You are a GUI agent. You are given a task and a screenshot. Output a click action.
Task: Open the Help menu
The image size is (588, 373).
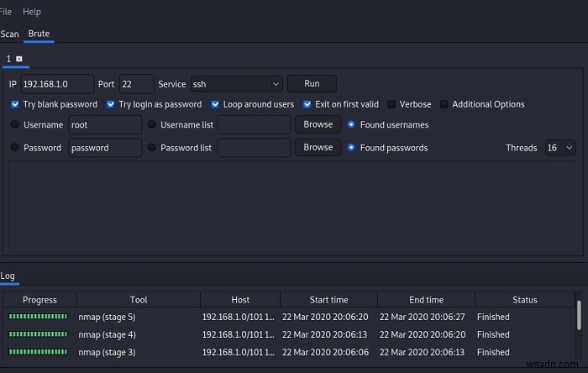click(32, 12)
